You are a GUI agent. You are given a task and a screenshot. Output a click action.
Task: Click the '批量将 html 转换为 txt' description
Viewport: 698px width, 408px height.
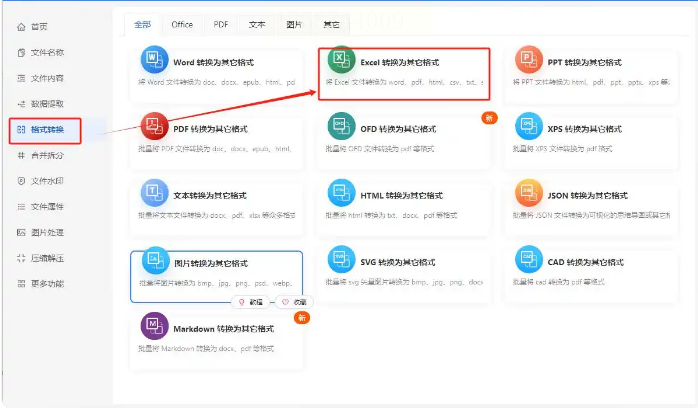pos(391,215)
